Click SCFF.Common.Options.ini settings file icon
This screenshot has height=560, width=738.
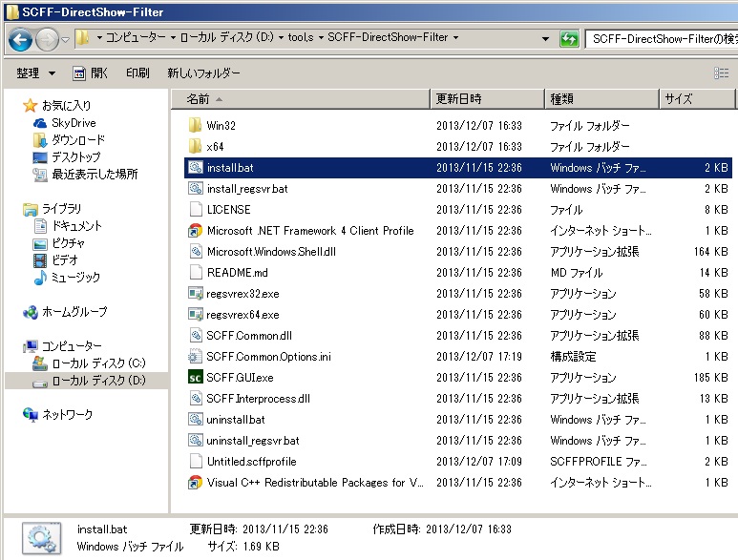pyautogui.click(x=195, y=357)
